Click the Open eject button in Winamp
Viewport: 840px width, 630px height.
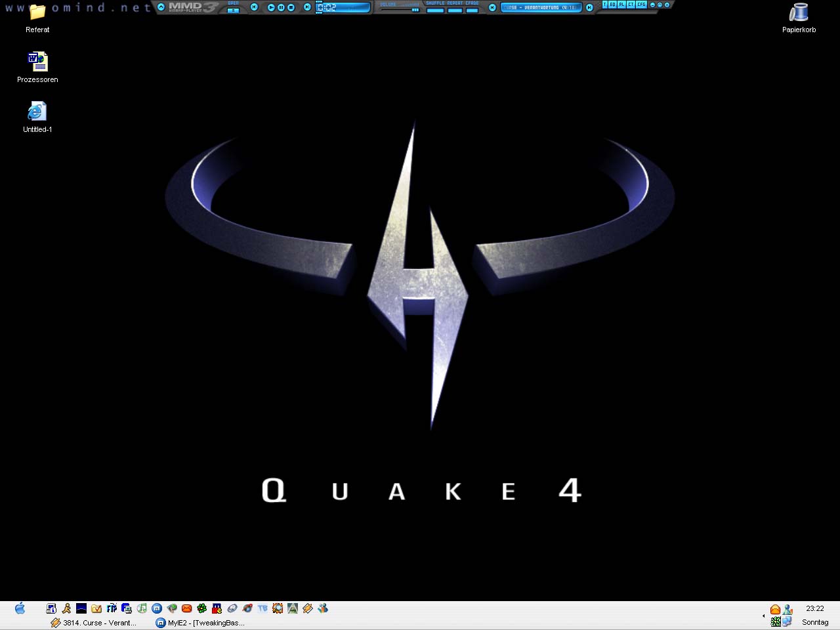233,10
